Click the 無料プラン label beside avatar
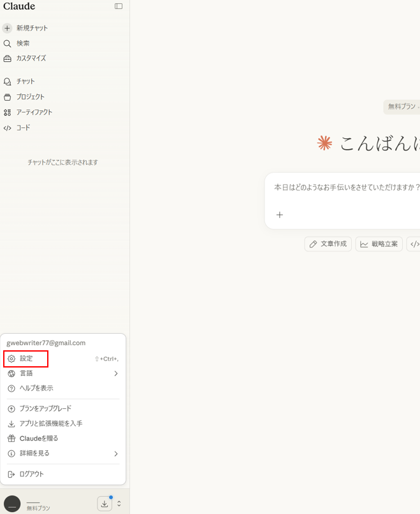The image size is (420, 514). [38, 508]
